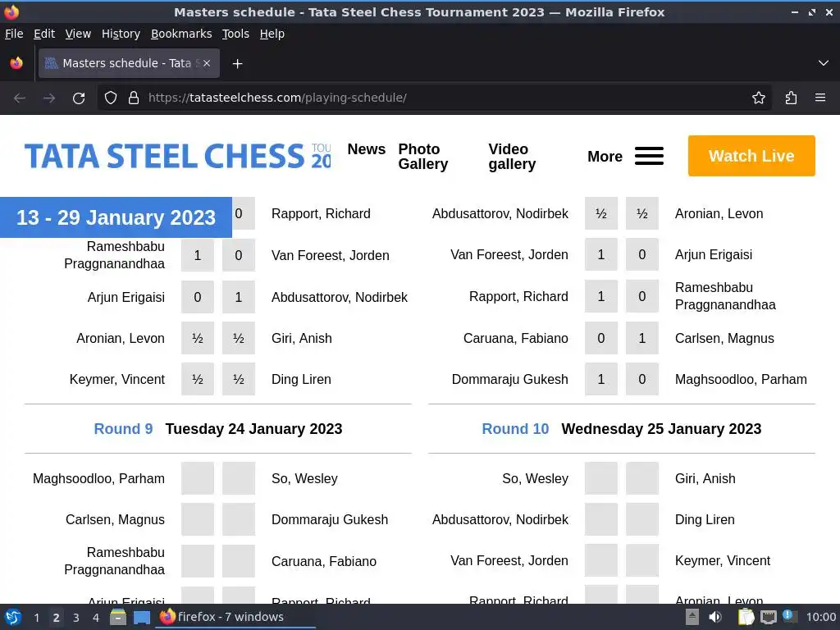Open the View menu
This screenshot has width=840, height=630.
pos(78,34)
